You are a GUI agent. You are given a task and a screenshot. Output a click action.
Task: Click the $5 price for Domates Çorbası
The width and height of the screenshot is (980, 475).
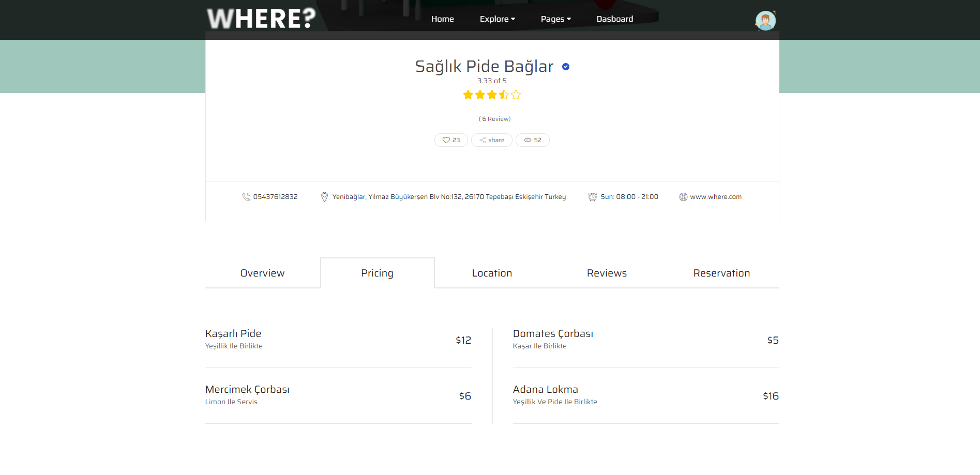(773, 340)
